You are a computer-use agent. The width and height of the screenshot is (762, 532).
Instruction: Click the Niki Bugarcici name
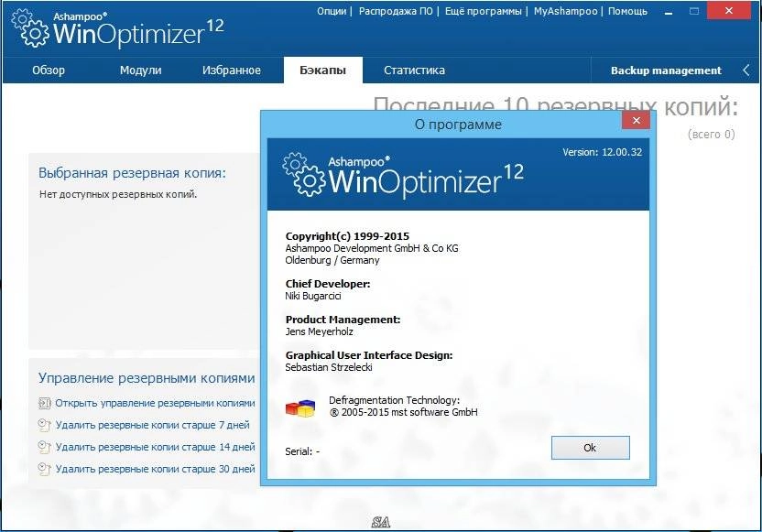pyautogui.click(x=313, y=296)
